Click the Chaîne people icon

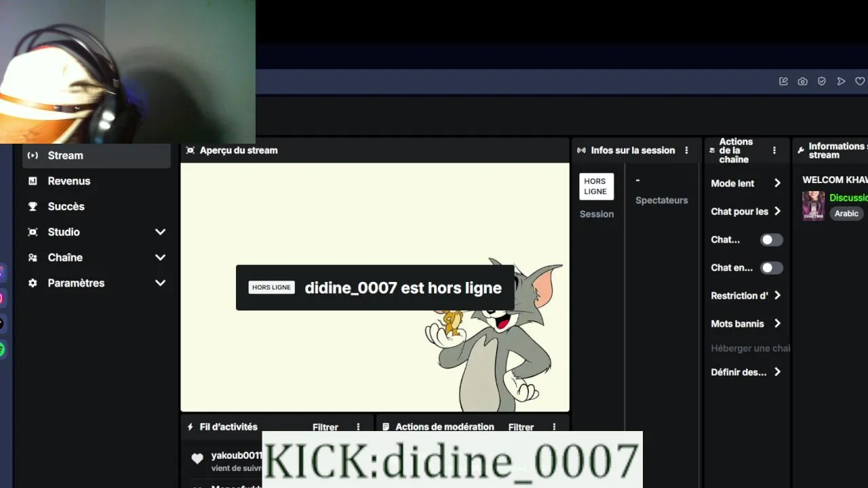click(33, 258)
